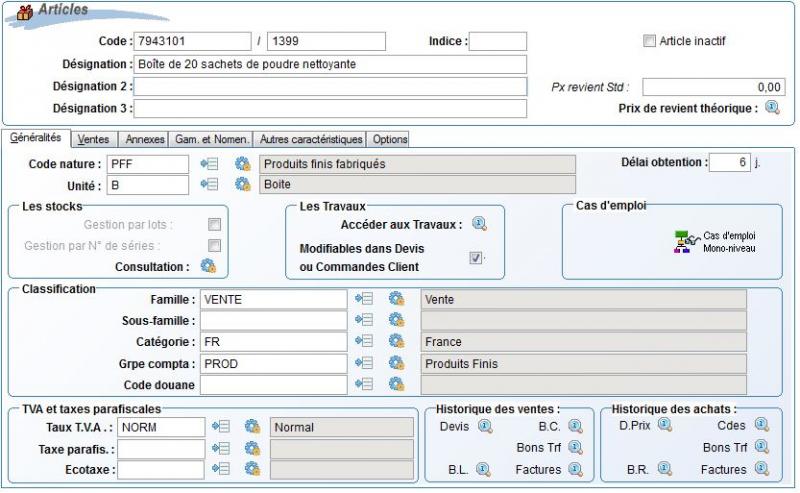The height and width of the screenshot is (493, 800).
Task: Enable the Gestion par lots checkbox
Action: (x=214, y=225)
